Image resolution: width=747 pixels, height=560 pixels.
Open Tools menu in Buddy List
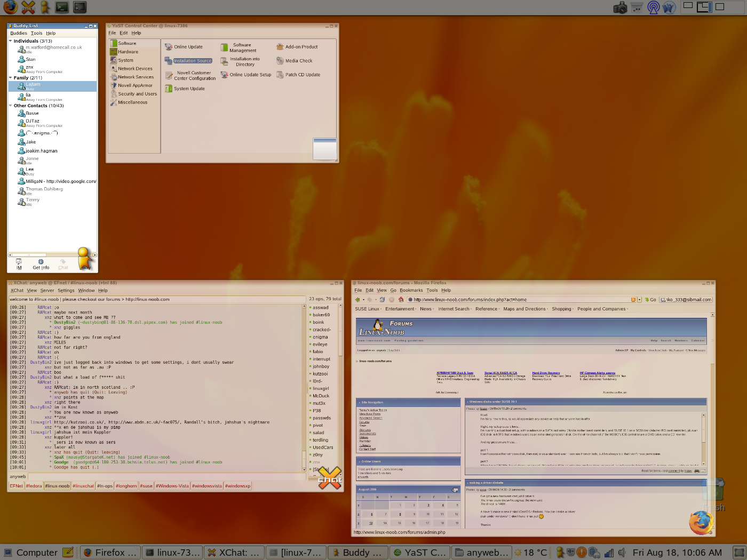click(36, 33)
